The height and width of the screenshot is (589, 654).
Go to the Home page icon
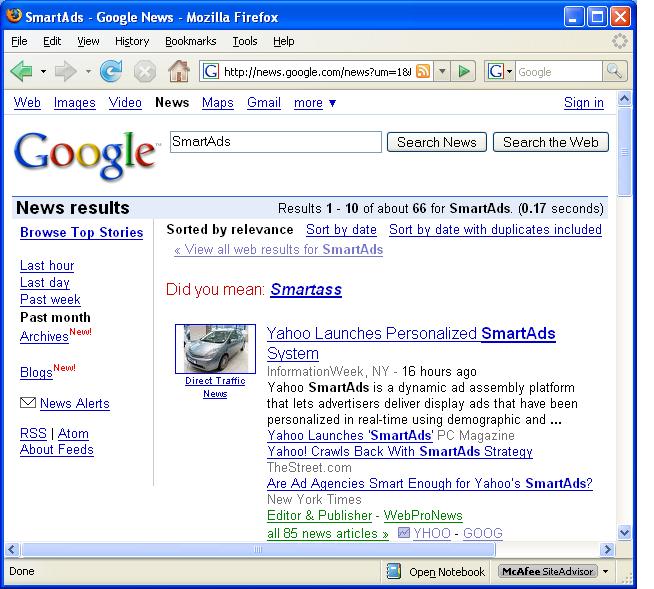(179, 71)
